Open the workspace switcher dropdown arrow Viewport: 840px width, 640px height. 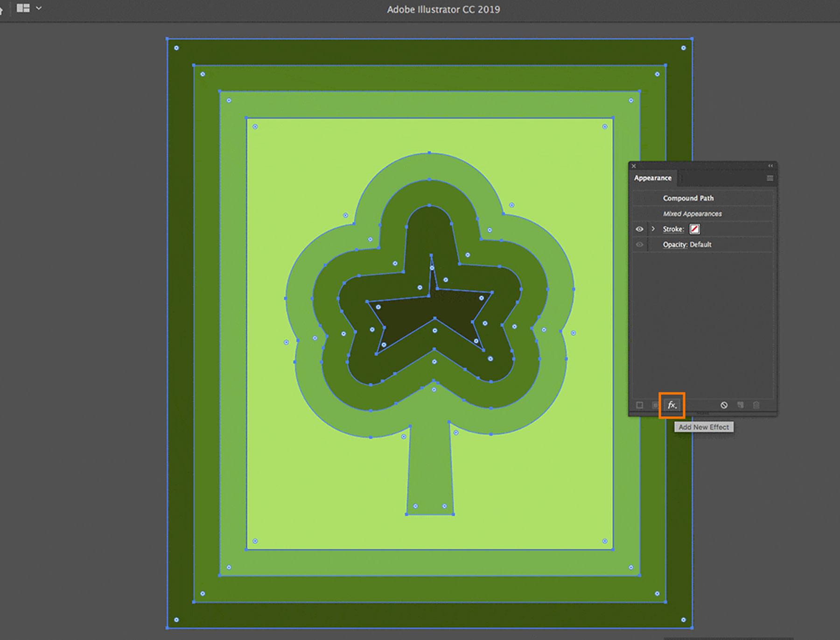pos(39,8)
